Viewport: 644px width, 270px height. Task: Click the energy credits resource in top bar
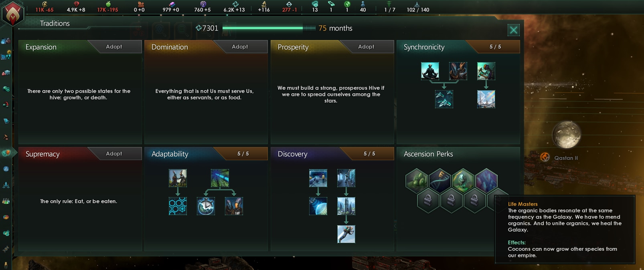(x=45, y=7)
